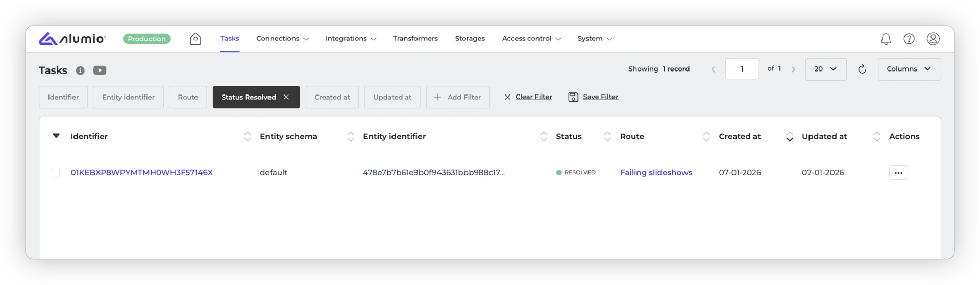Screen dimensions: 980x285
Task: Click the page number input field
Action: (x=742, y=69)
